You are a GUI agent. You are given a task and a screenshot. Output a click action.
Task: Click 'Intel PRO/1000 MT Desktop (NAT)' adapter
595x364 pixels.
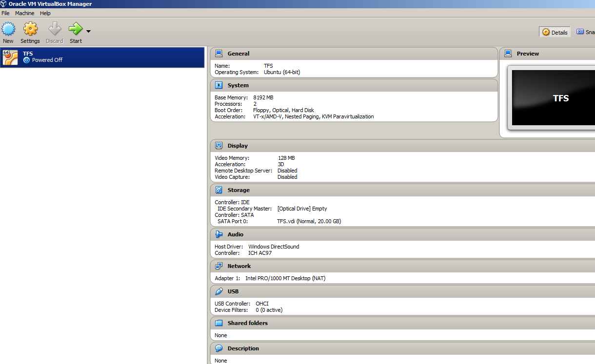click(x=285, y=278)
